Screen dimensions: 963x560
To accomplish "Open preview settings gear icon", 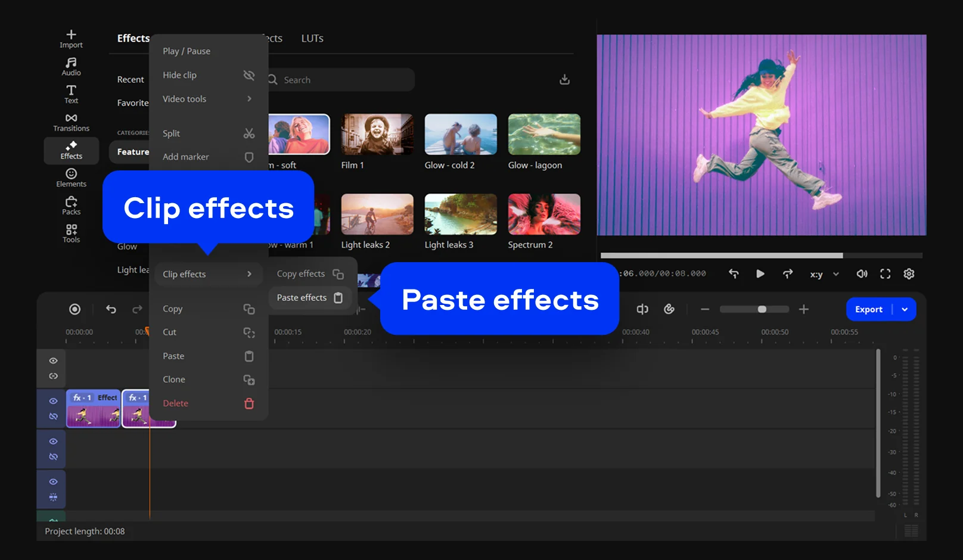I will click(909, 274).
